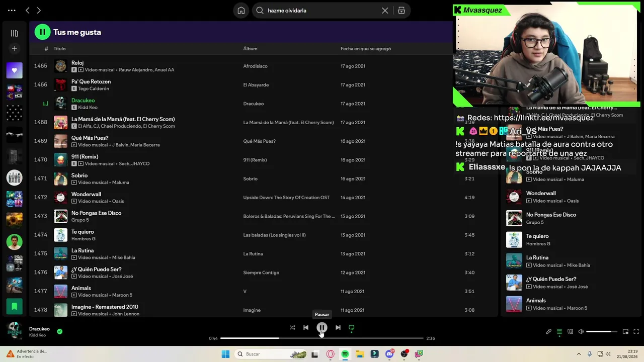Open the Spotify taskbar icon
The width and height of the screenshot is (644, 362).
tap(345, 354)
